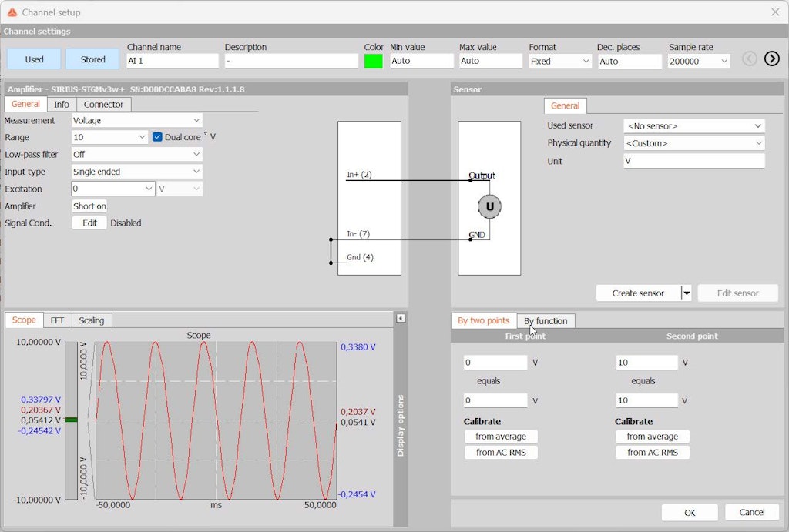The height and width of the screenshot is (532, 789).
Task: Calibrate second point from AC RMS
Action: 653,452
